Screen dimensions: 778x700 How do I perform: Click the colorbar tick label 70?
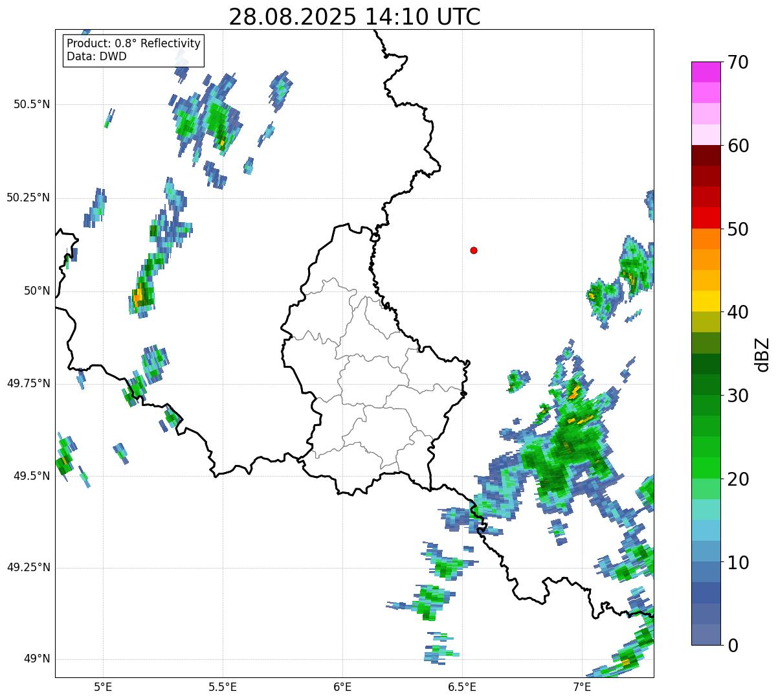[739, 62]
